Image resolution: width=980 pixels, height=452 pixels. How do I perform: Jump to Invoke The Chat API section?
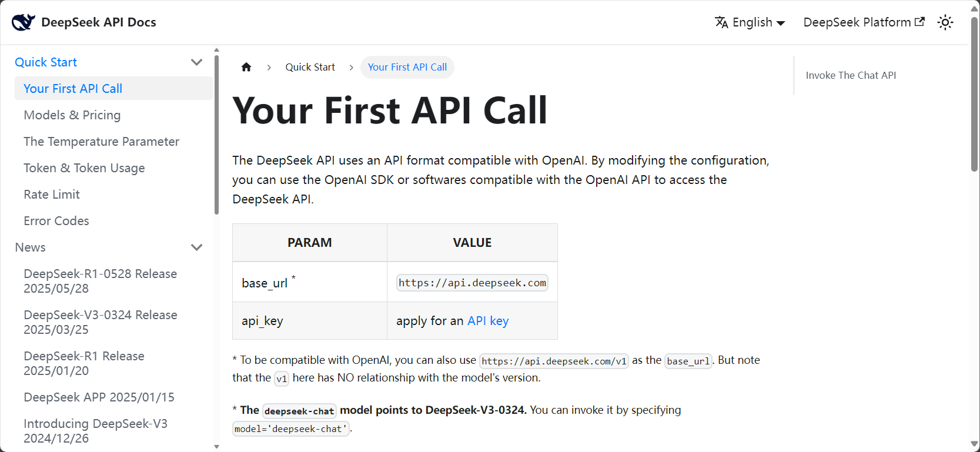click(x=851, y=75)
